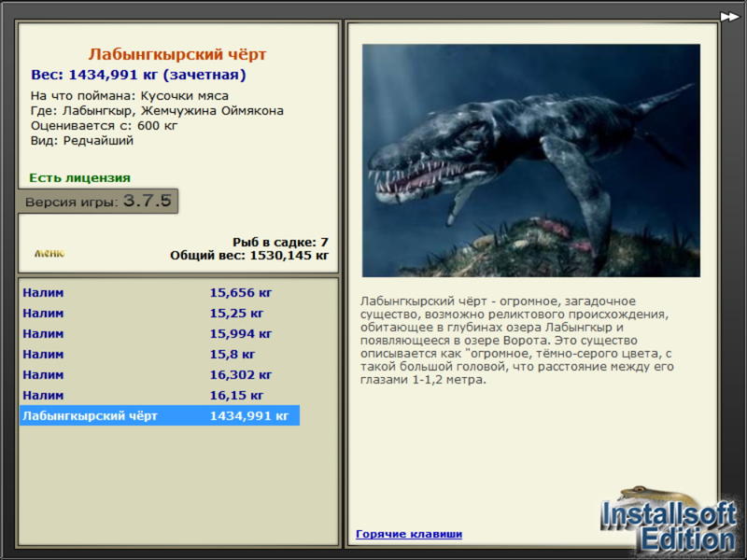Image resolution: width=747 pixels, height=560 pixels.
Task: Click the Рыб в садке: 7 text
Action: coord(280,242)
